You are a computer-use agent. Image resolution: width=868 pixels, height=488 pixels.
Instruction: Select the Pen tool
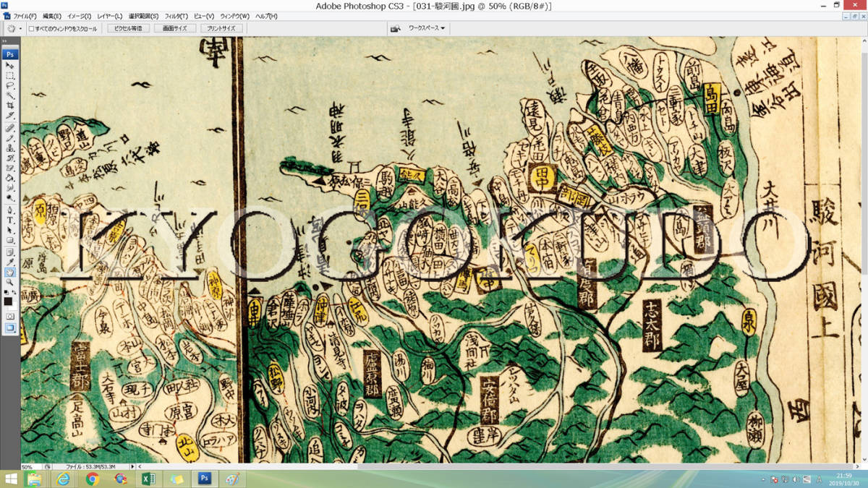[10, 210]
